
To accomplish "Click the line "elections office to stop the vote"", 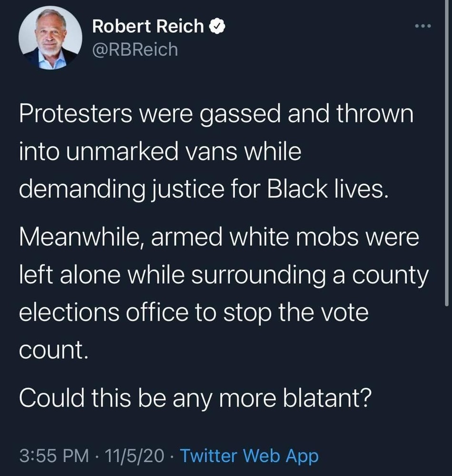I will pyautogui.click(x=194, y=312).
